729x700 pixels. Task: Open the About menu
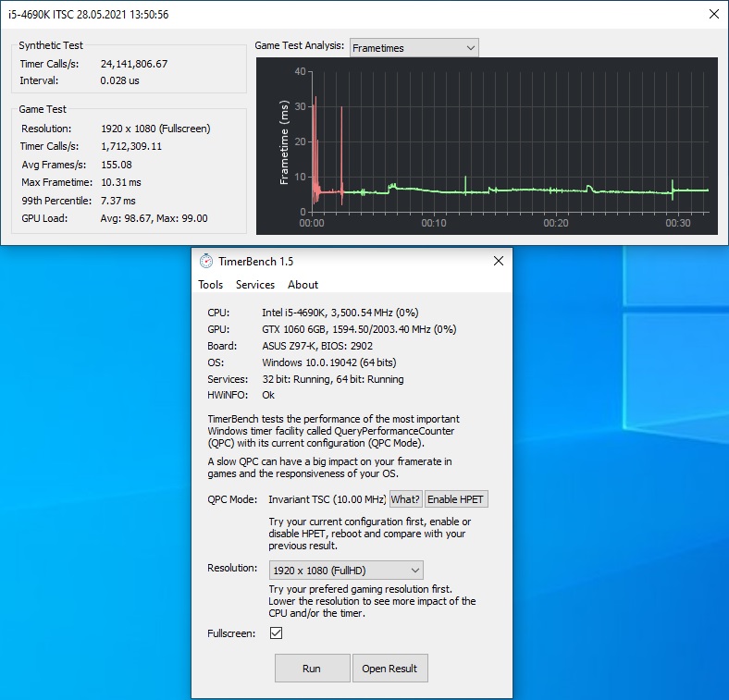pyautogui.click(x=303, y=285)
